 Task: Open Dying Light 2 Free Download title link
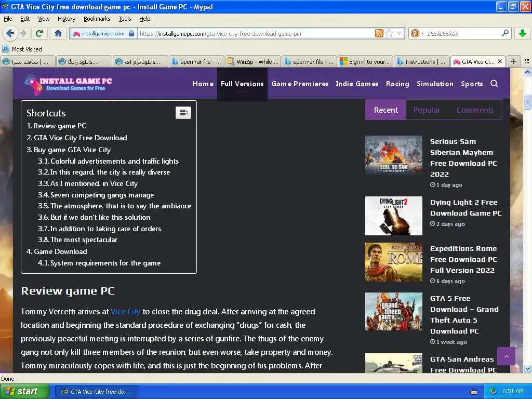466,208
